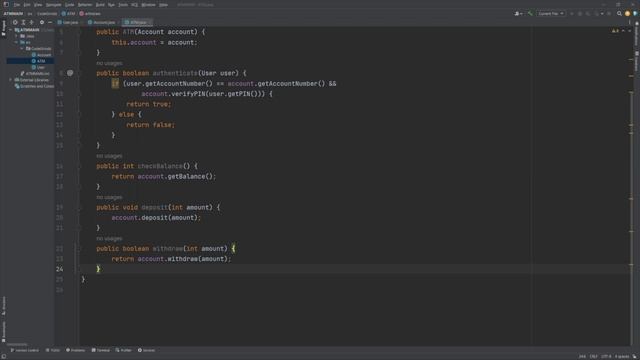Click the orange IDE updates icon
This screenshot has height=360, width=640.
click(627, 13)
